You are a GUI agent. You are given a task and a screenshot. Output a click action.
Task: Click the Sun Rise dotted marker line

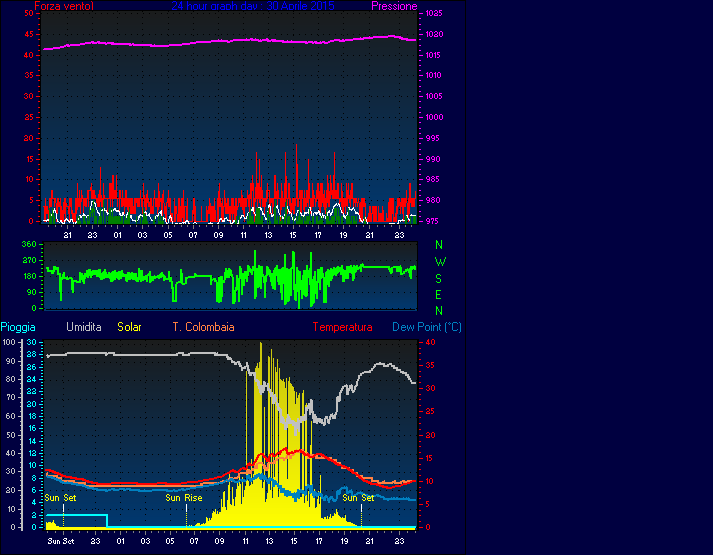186,515
